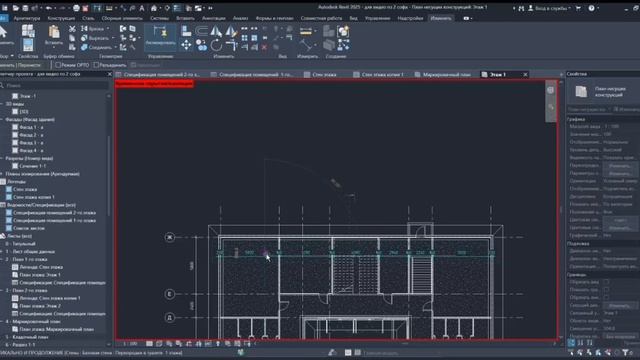Viewport: 640px width, 360px height.
Task: Click the selection filter funnel icon in status bar
Action: pyautogui.click(x=625, y=352)
